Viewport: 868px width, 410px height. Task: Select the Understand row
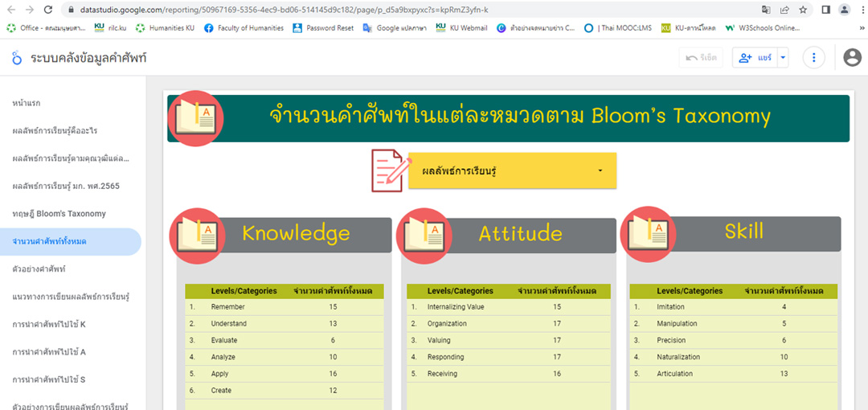(x=284, y=323)
